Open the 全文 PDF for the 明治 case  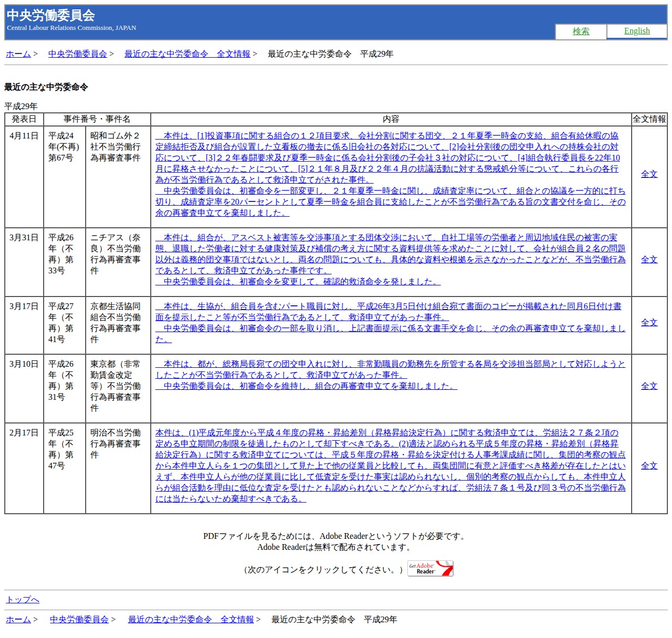(x=650, y=465)
